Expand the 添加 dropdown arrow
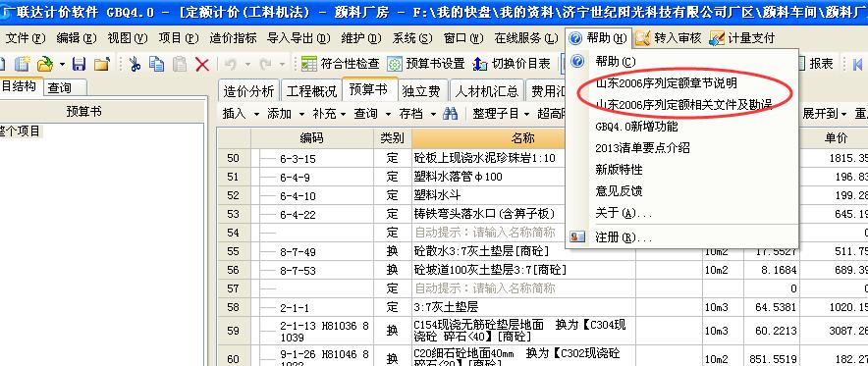The height and width of the screenshot is (366, 868). (x=301, y=115)
